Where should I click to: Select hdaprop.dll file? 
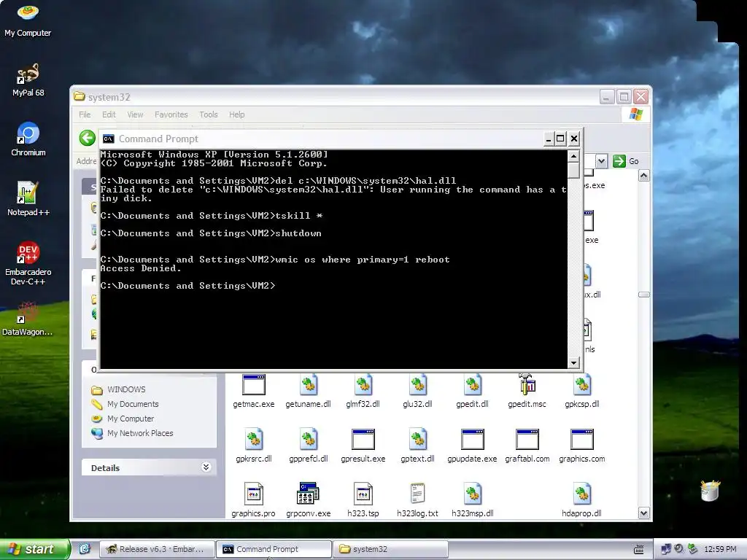[581, 500]
